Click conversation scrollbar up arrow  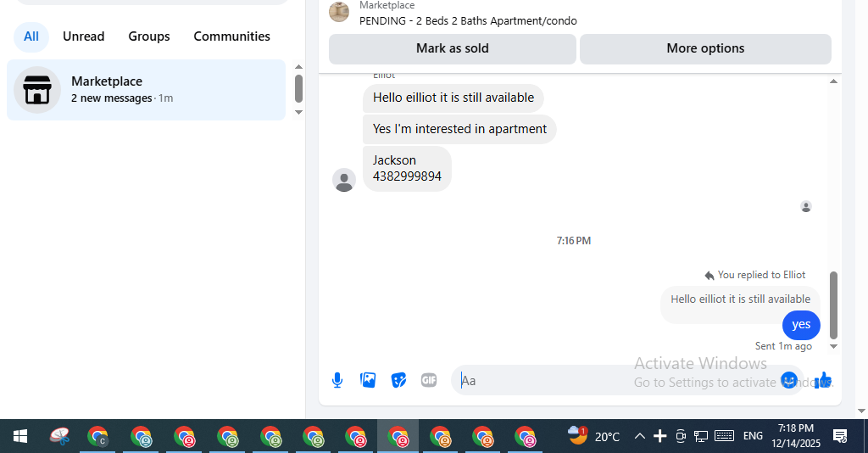pyautogui.click(x=833, y=81)
